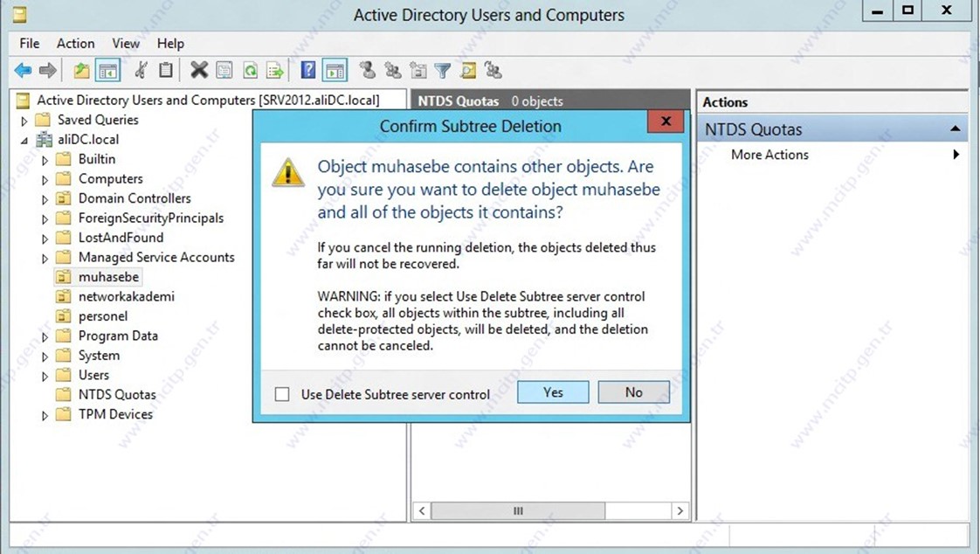Click the horizontal scrollbar right arrow
980x554 pixels.
click(x=680, y=511)
